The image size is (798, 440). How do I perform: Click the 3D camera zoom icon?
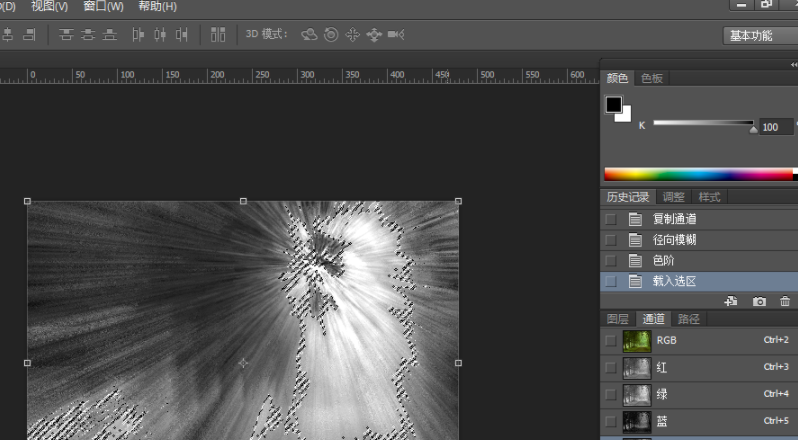pos(396,35)
